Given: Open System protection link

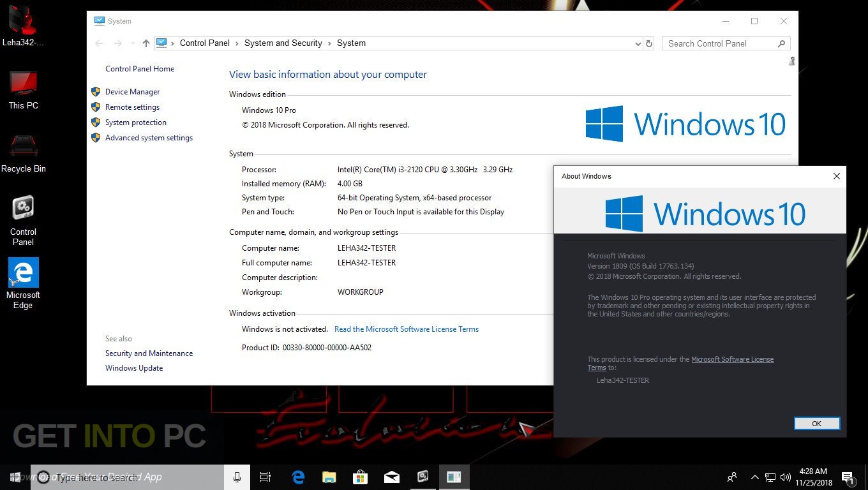Looking at the screenshot, I should [x=135, y=122].
